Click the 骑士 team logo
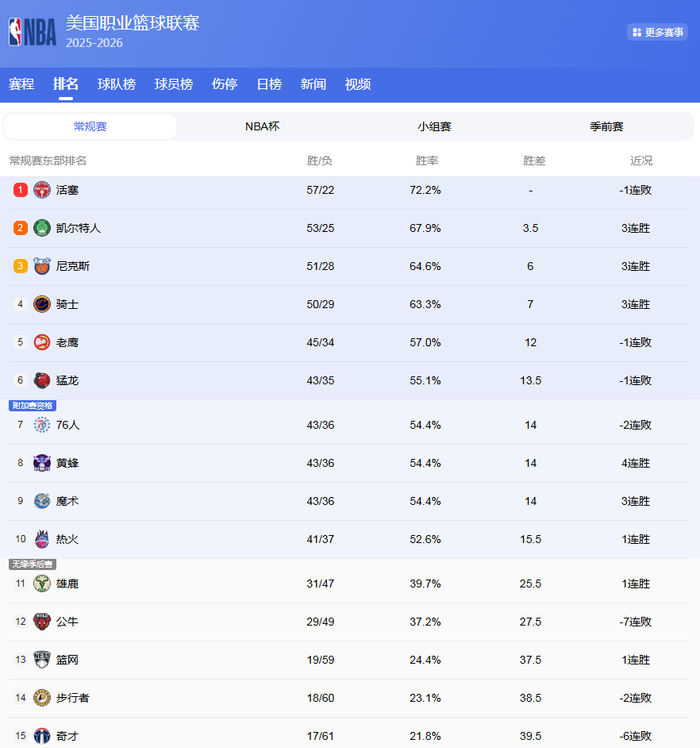The image size is (700, 748). click(x=42, y=304)
